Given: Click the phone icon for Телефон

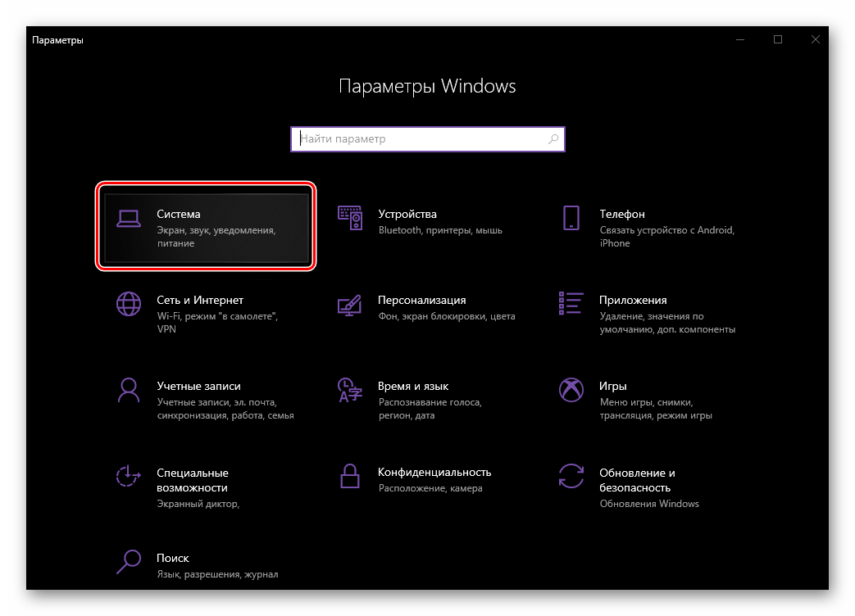Looking at the screenshot, I should tap(571, 218).
